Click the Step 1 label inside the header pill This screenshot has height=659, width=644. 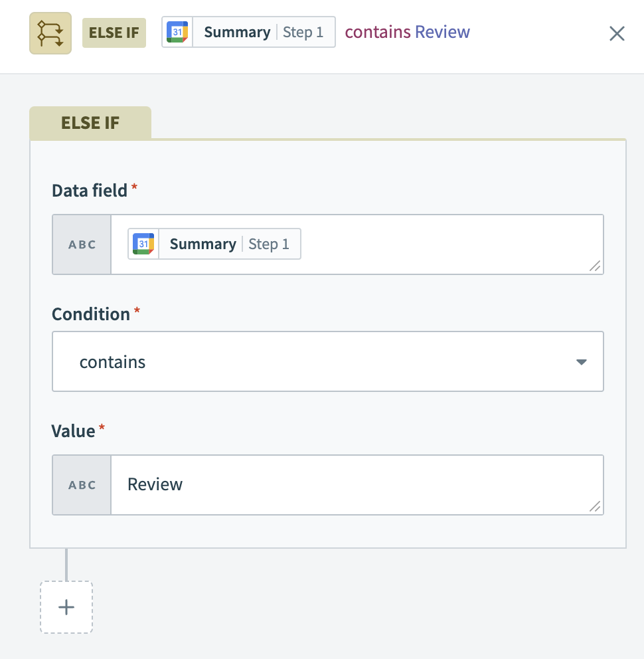303,31
